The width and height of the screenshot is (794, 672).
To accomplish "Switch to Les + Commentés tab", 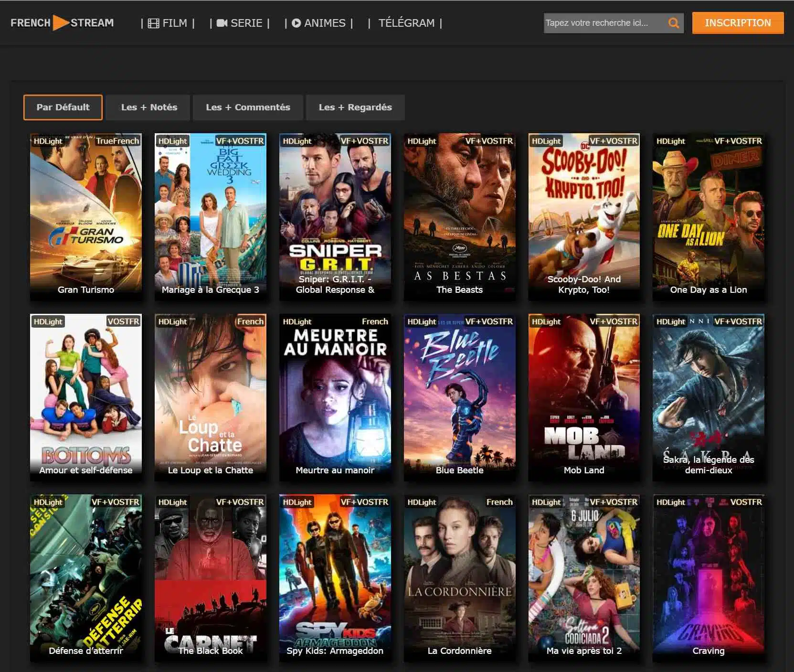I will coord(248,107).
